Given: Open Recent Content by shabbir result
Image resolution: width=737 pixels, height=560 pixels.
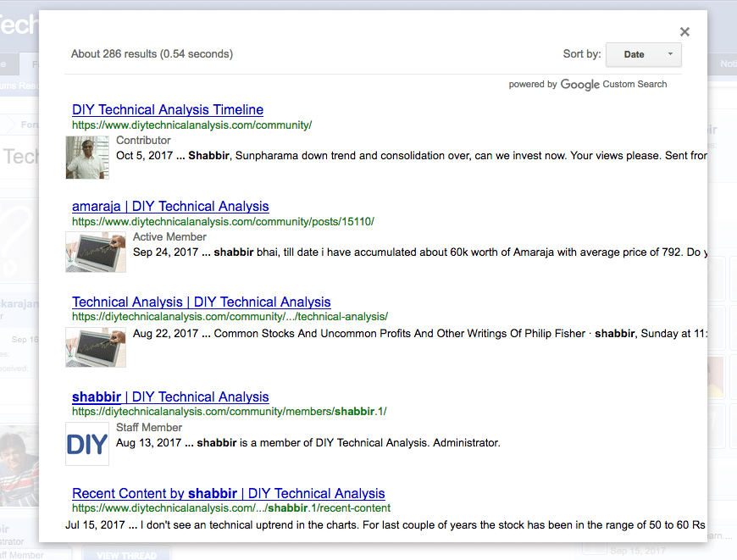Looking at the screenshot, I should [x=228, y=494].
